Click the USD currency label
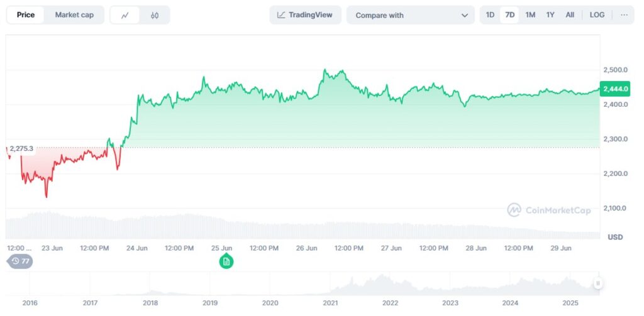 click(615, 237)
